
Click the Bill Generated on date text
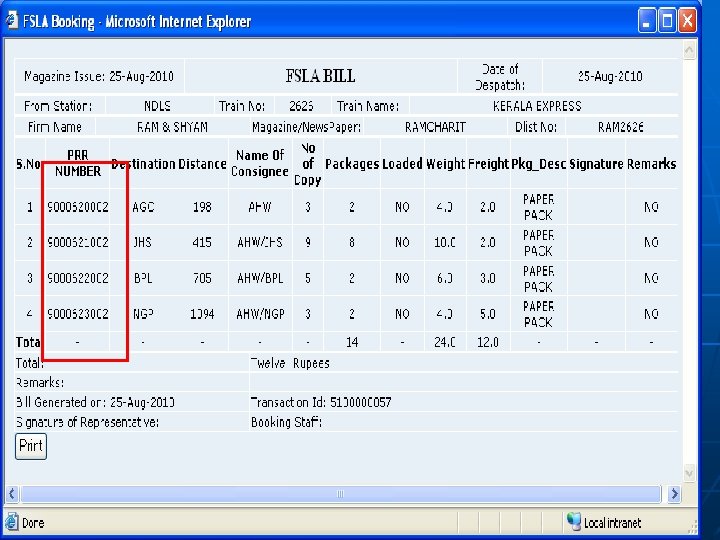[x=95, y=402]
